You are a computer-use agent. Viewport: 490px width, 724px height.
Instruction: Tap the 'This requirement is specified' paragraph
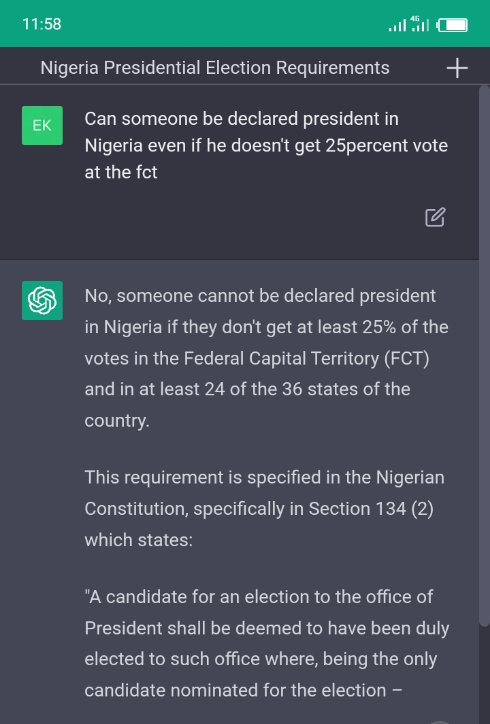click(x=264, y=508)
